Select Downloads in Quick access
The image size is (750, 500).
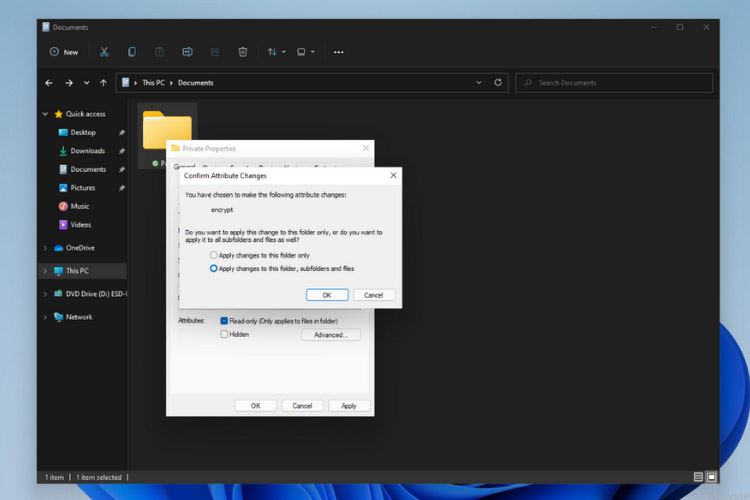[x=87, y=151]
